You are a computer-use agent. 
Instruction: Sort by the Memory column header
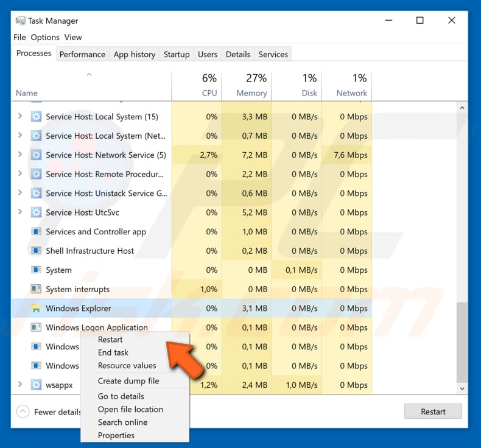(247, 86)
